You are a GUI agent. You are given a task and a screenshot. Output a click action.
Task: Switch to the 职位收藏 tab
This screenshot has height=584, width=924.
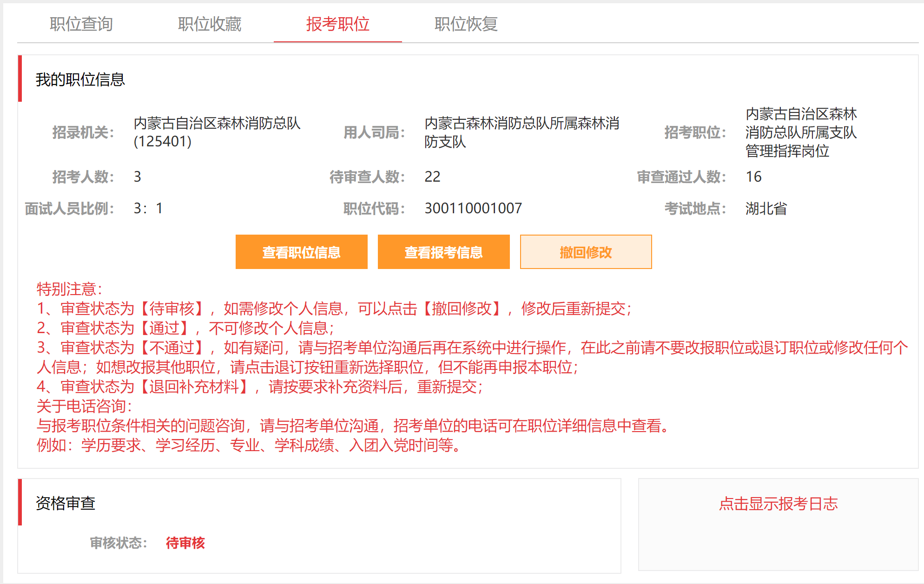point(210,24)
